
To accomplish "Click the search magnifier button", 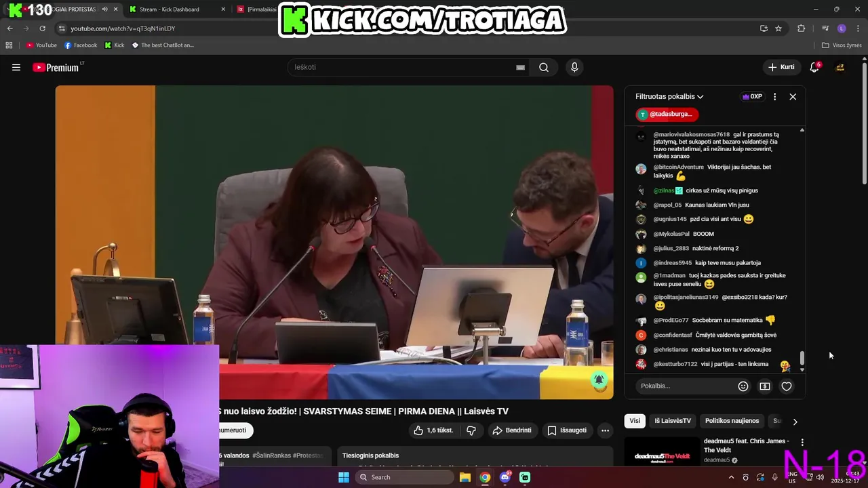I will tap(544, 67).
